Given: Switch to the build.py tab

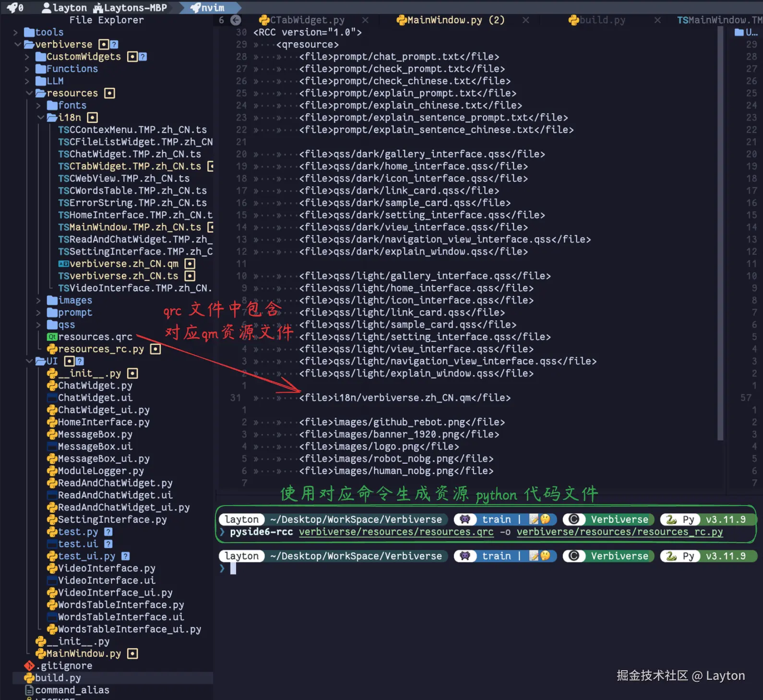Looking at the screenshot, I should tap(597, 20).
